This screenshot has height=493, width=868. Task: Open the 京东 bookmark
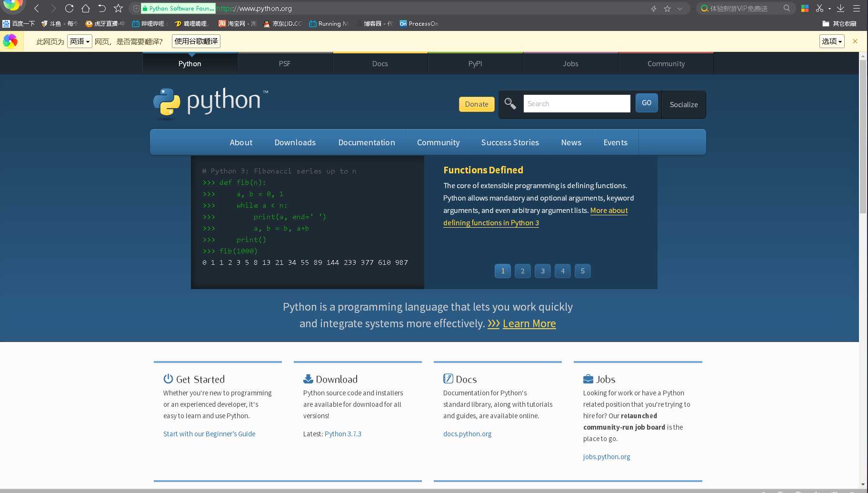(282, 23)
